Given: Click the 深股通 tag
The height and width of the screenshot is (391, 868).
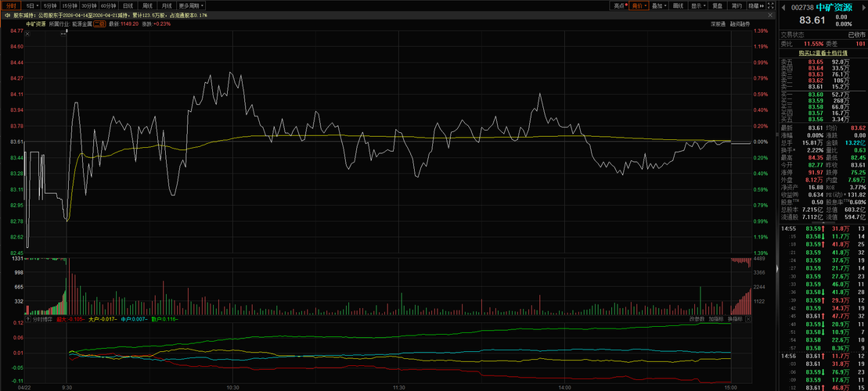Looking at the screenshot, I should tap(719, 24).
